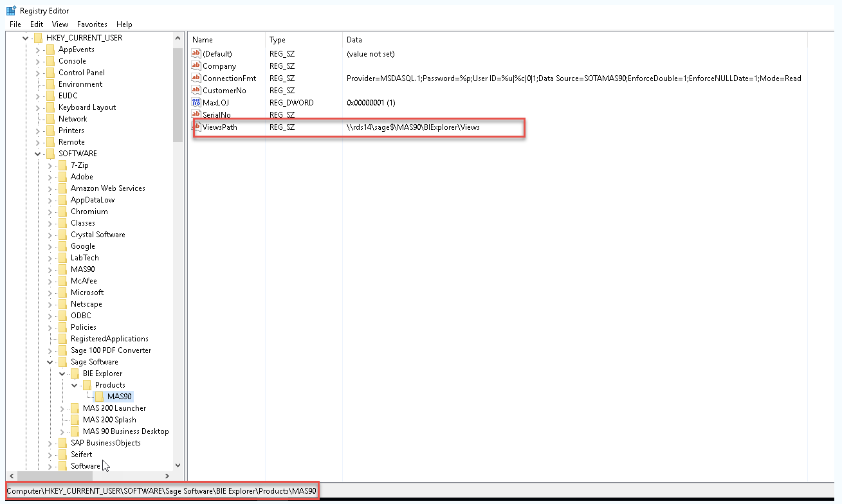Open the Favorites menu
The image size is (842, 504).
[x=92, y=24]
